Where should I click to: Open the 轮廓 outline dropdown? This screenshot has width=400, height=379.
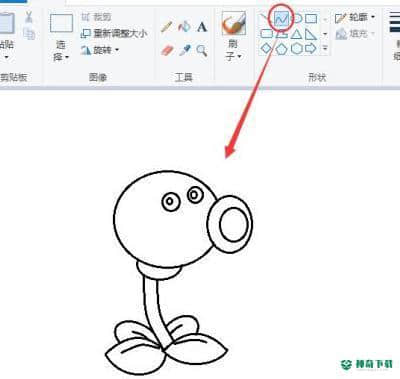click(355, 17)
